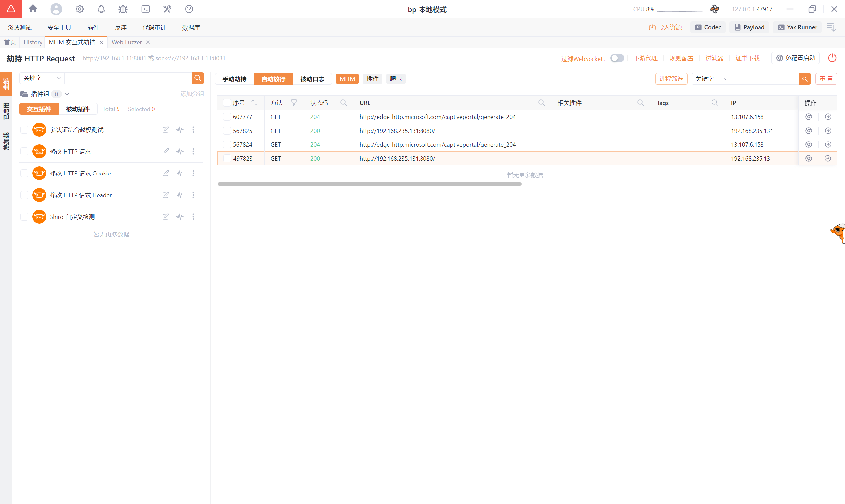Click more options dots for 修改 HTTP 请求
This screenshot has height=504, width=845.
193,151
